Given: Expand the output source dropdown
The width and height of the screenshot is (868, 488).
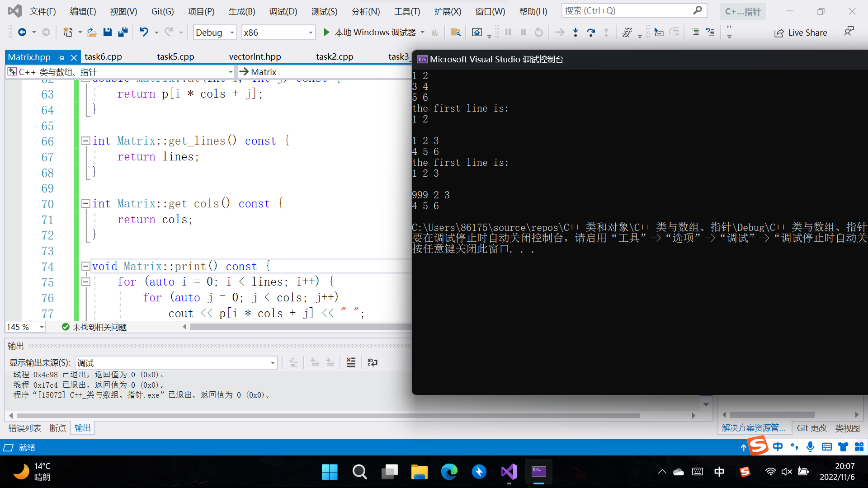Looking at the screenshot, I should (273, 363).
